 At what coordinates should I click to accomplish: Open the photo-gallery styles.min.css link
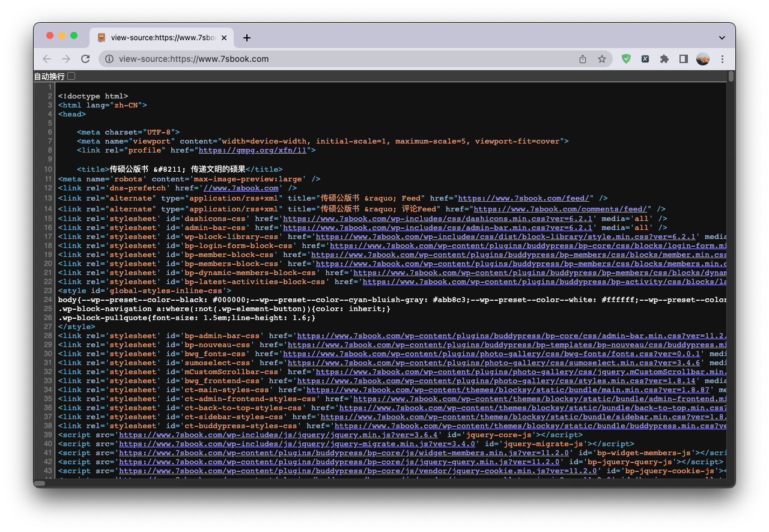pos(496,381)
